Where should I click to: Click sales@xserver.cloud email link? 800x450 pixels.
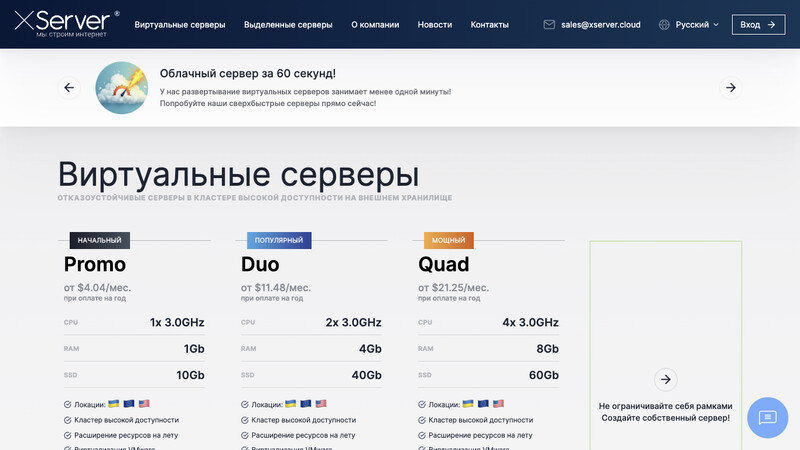click(x=601, y=24)
